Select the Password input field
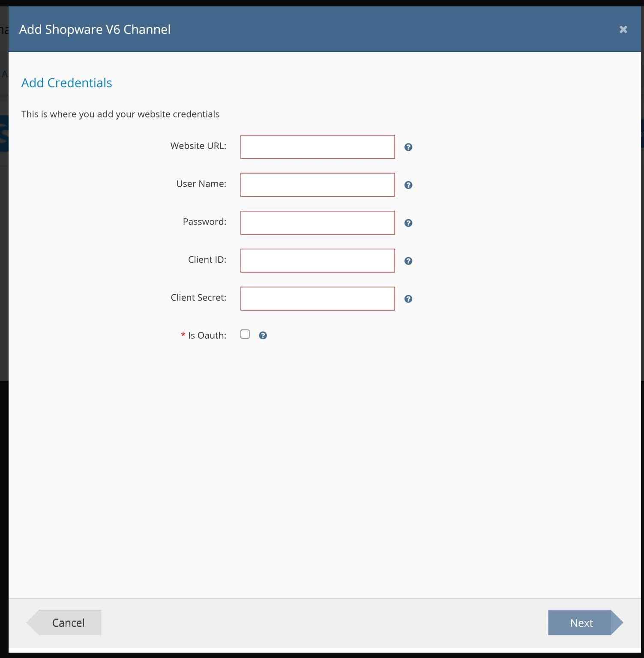 click(x=317, y=223)
